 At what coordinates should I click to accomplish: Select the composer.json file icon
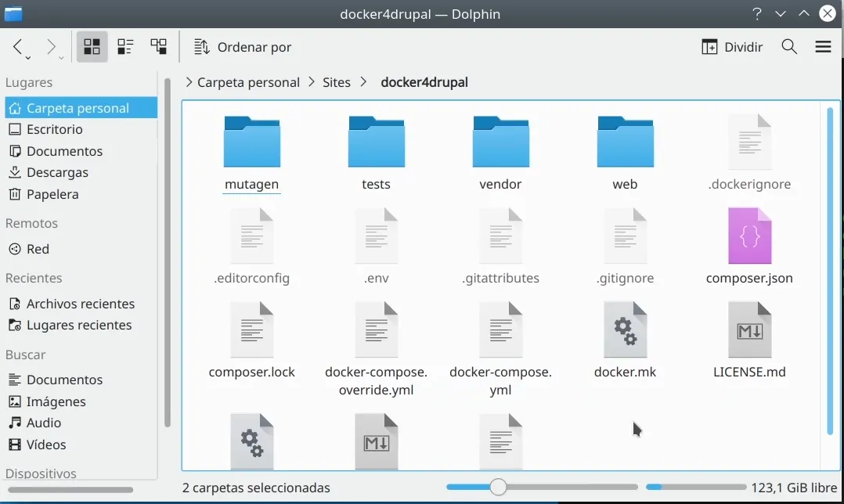pyautogui.click(x=750, y=236)
